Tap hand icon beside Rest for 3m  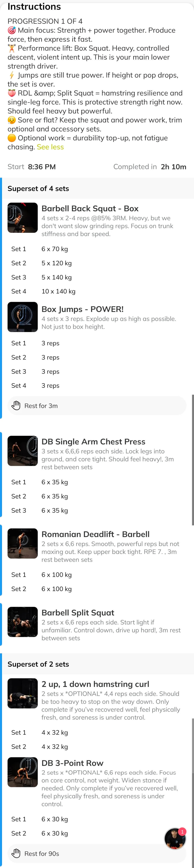pyautogui.click(x=16, y=405)
